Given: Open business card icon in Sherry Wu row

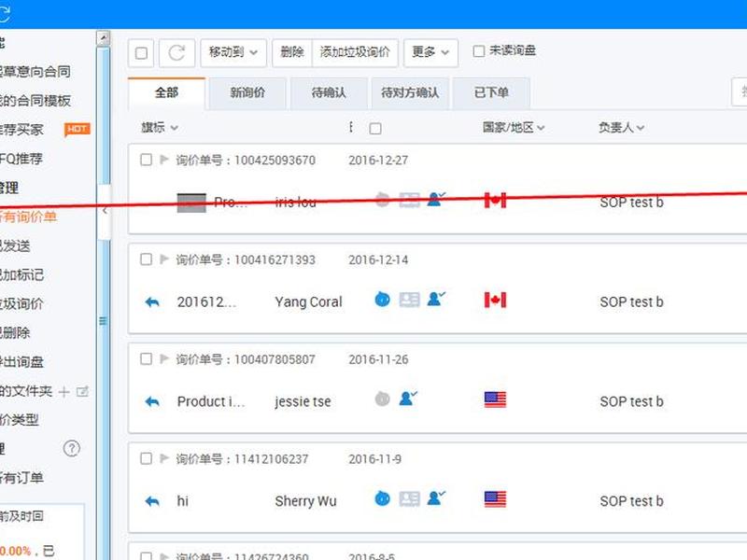Looking at the screenshot, I should tap(409, 499).
